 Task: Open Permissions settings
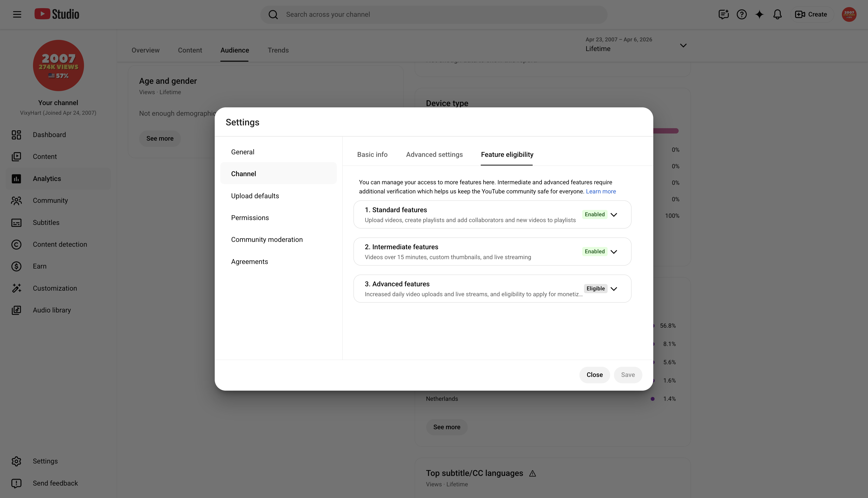278,218
